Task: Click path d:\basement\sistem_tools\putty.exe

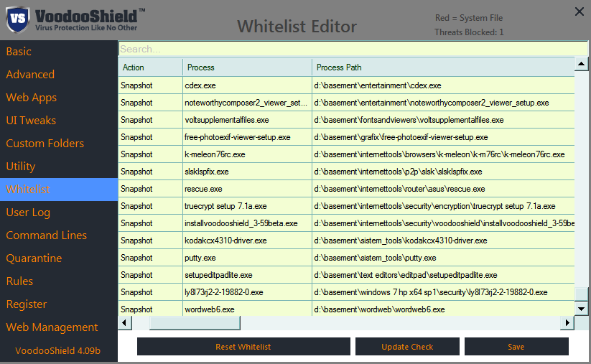Action: 443,258
